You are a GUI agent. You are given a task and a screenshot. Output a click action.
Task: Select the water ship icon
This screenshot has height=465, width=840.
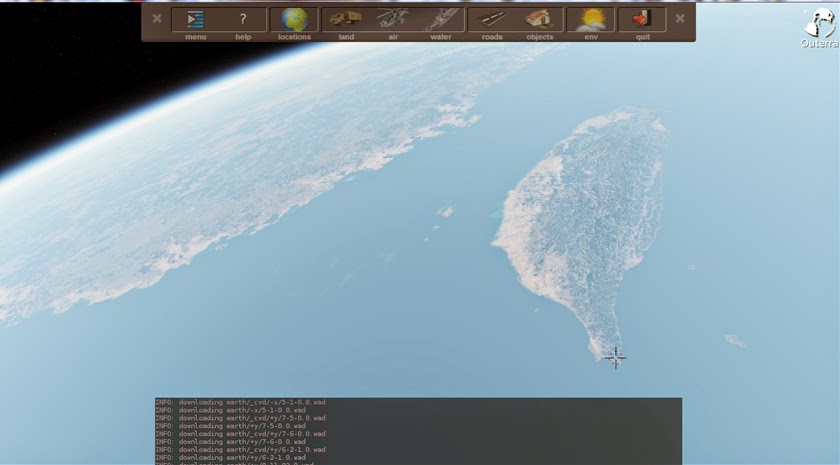(441, 19)
